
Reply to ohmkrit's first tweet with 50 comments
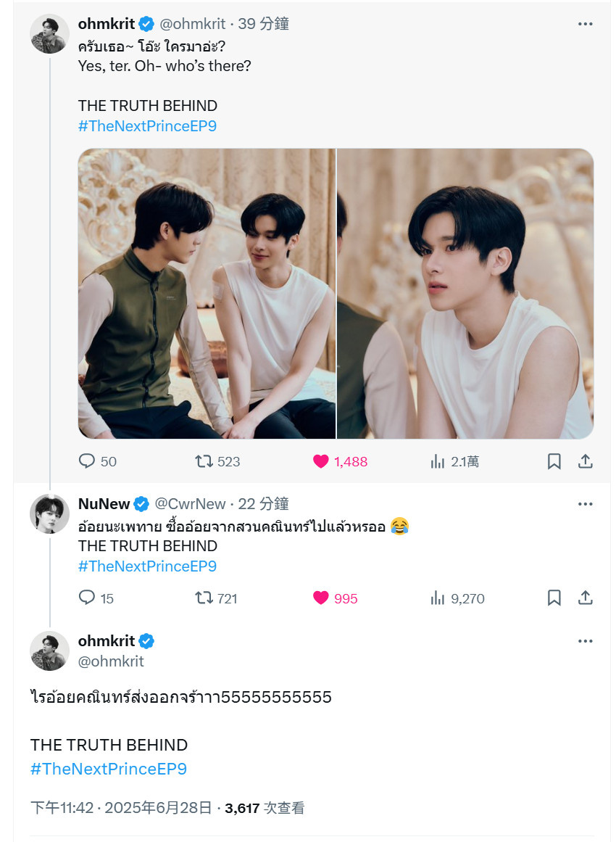click(x=97, y=461)
